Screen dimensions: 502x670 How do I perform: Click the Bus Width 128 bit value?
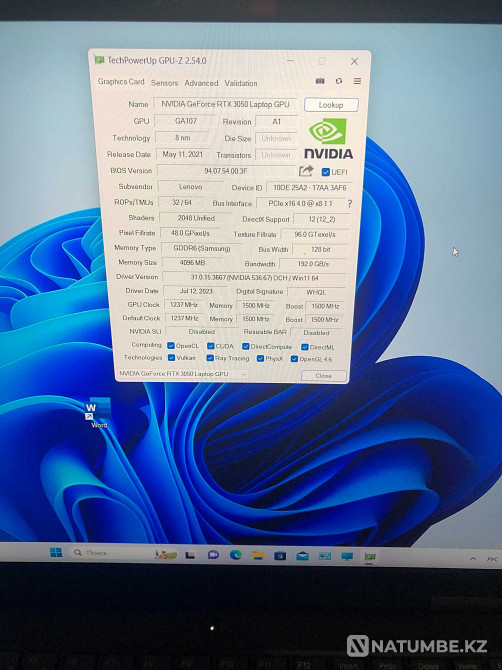[320, 249]
